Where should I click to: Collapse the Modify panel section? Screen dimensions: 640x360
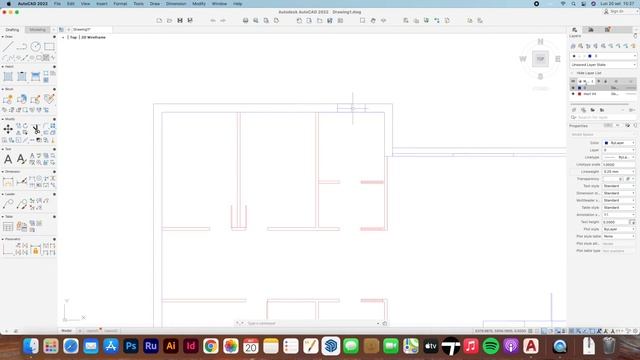(2, 119)
